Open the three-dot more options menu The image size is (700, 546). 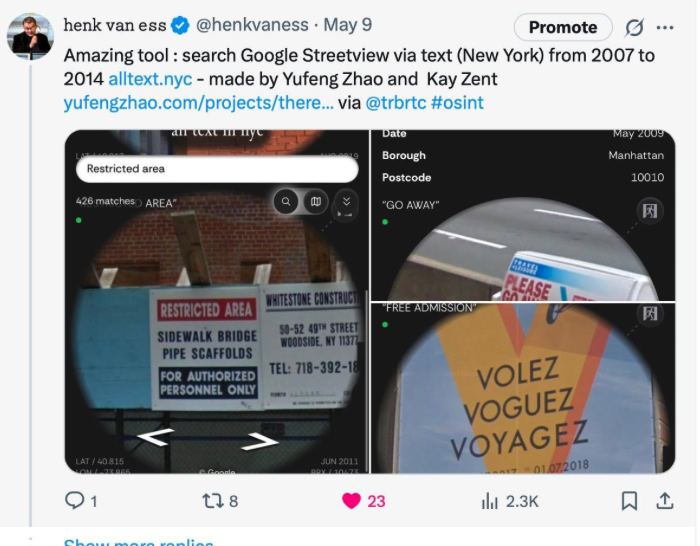(665, 28)
